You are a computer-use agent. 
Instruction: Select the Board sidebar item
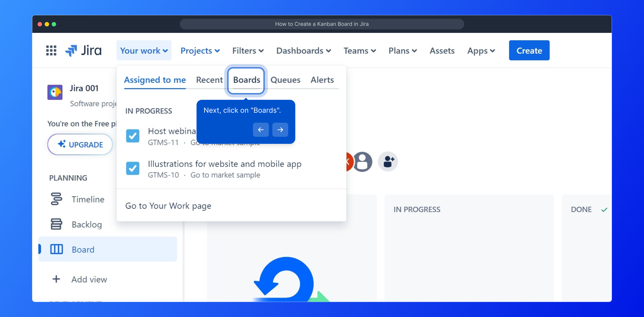(83, 249)
